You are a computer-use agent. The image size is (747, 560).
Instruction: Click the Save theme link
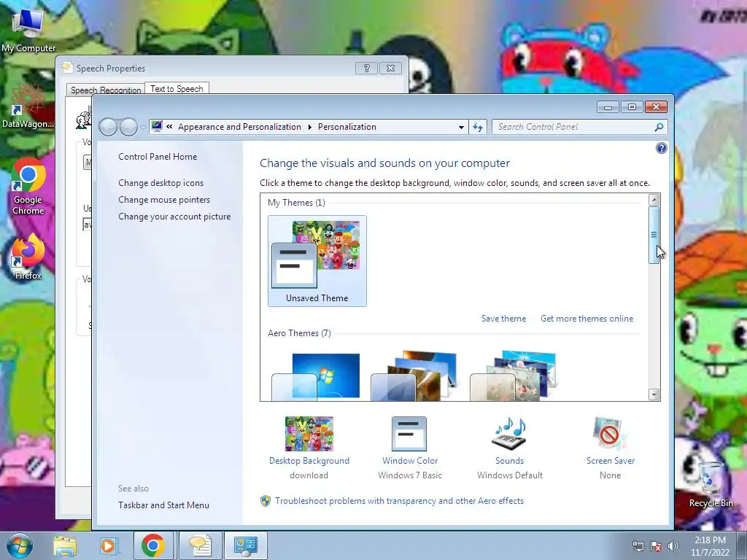(503, 319)
